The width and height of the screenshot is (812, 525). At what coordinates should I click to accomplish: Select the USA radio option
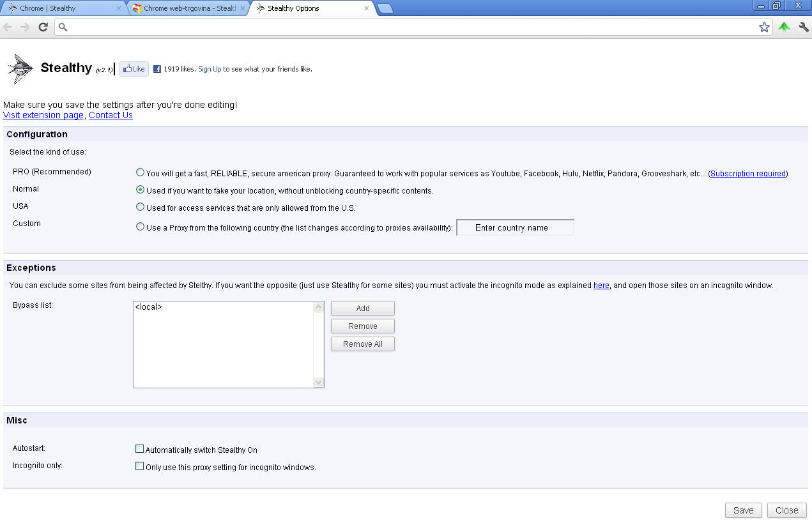[x=140, y=207]
